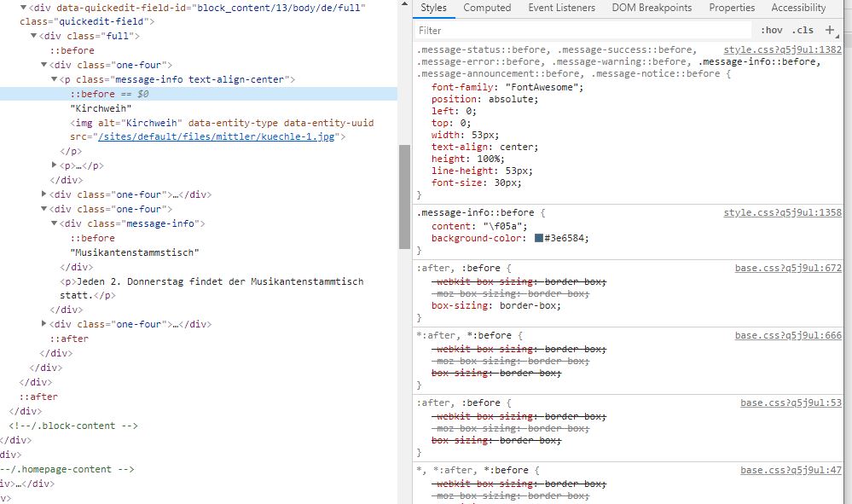Select the "Musikantenstammstisch" text node
This screenshot has width=852, height=504.
[x=134, y=253]
